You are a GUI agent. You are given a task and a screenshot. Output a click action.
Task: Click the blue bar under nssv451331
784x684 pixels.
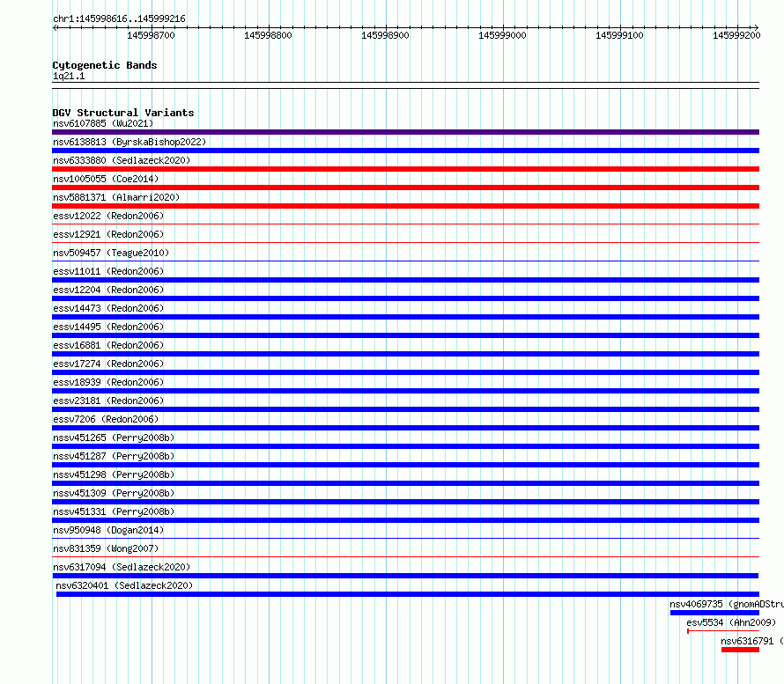click(x=405, y=520)
